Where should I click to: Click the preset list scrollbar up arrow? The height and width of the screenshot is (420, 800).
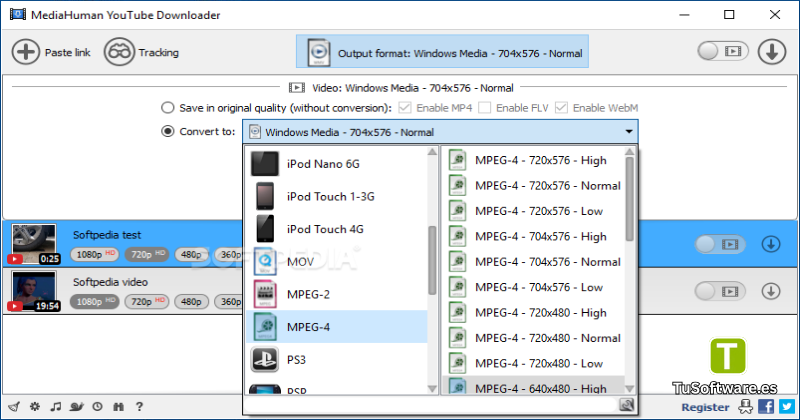(630, 152)
